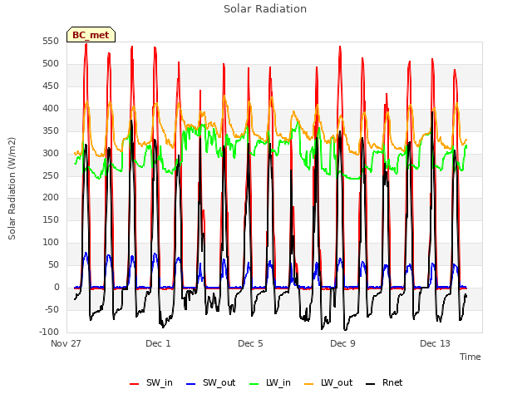Click the 200 y-axis tick label

51,198
